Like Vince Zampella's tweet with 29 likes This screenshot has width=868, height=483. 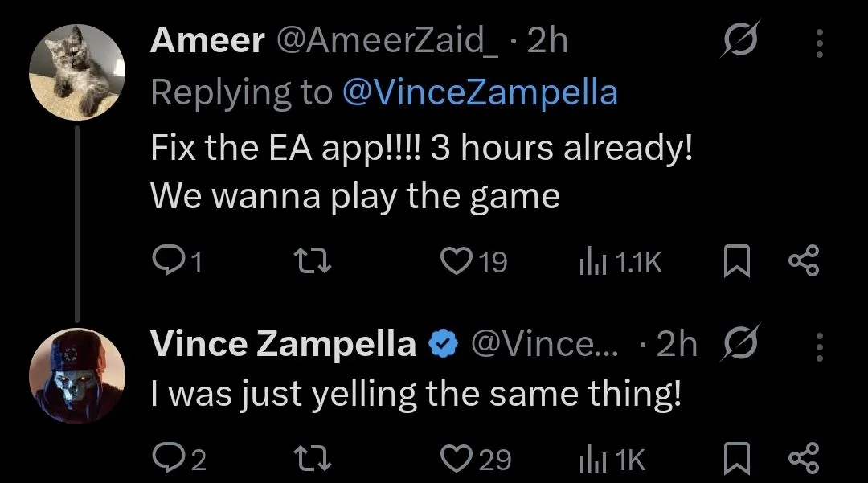pyautogui.click(x=457, y=459)
